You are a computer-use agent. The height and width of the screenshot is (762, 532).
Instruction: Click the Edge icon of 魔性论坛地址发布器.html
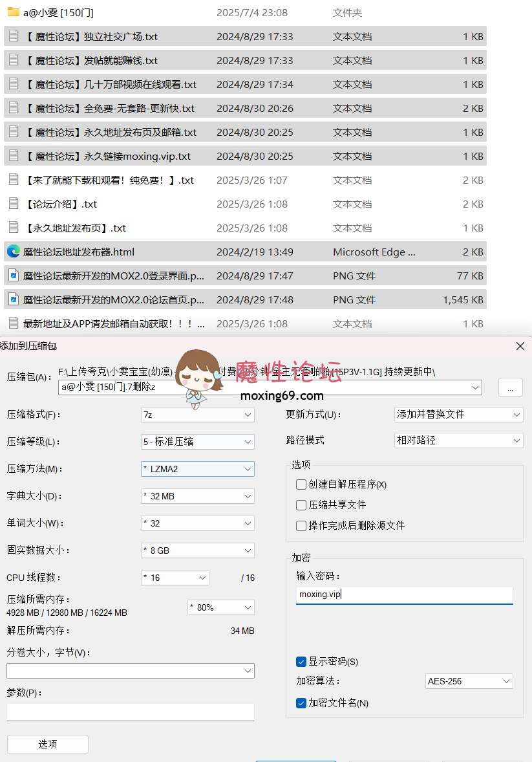(x=14, y=251)
